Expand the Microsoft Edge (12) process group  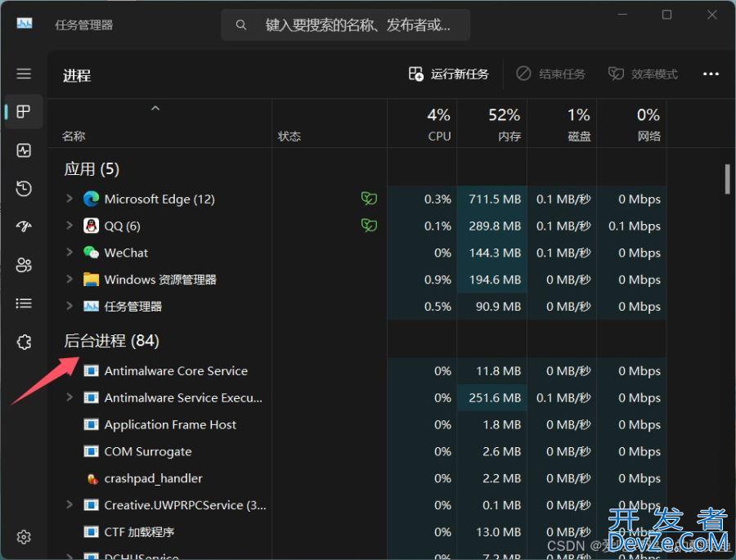click(x=70, y=199)
